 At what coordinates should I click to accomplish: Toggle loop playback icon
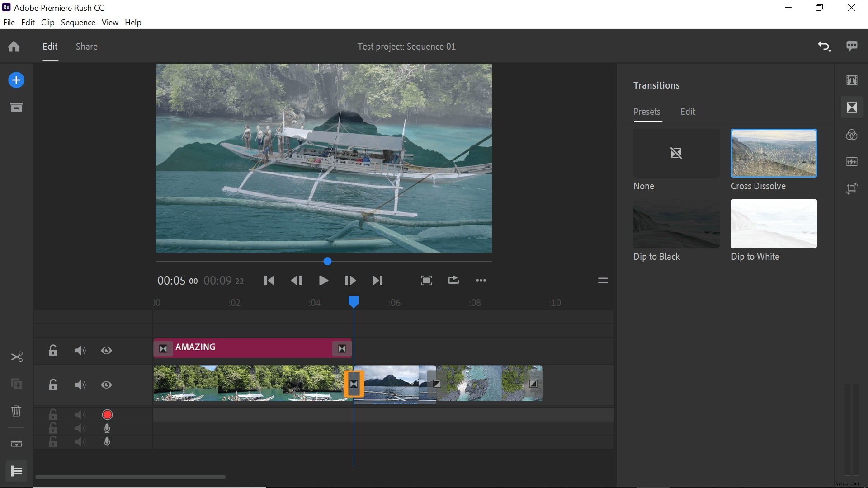[x=453, y=281]
